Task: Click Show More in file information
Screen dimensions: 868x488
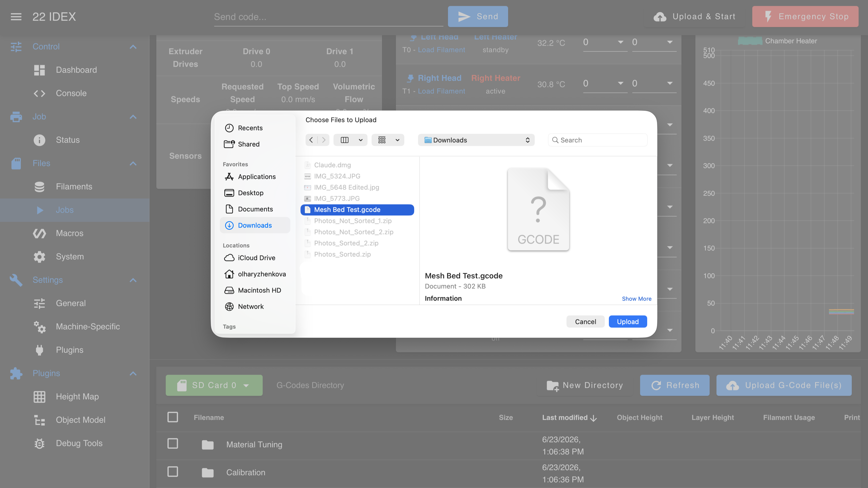Action: coord(637,299)
